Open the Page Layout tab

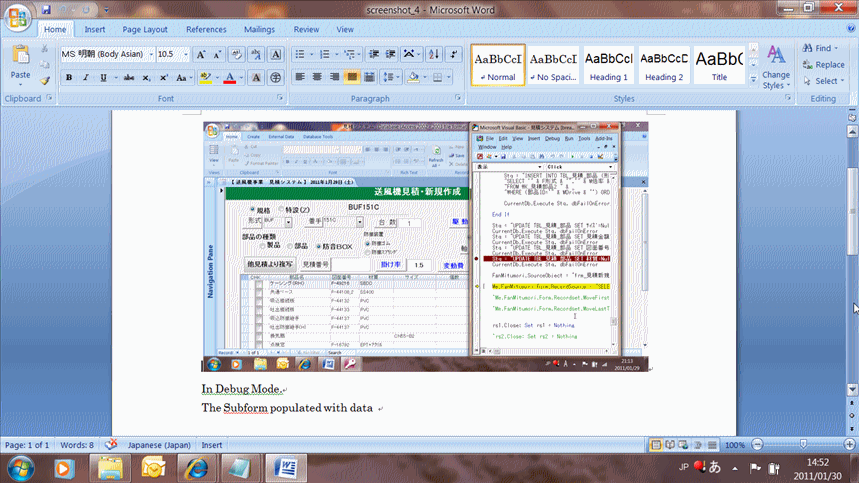point(145,30)
